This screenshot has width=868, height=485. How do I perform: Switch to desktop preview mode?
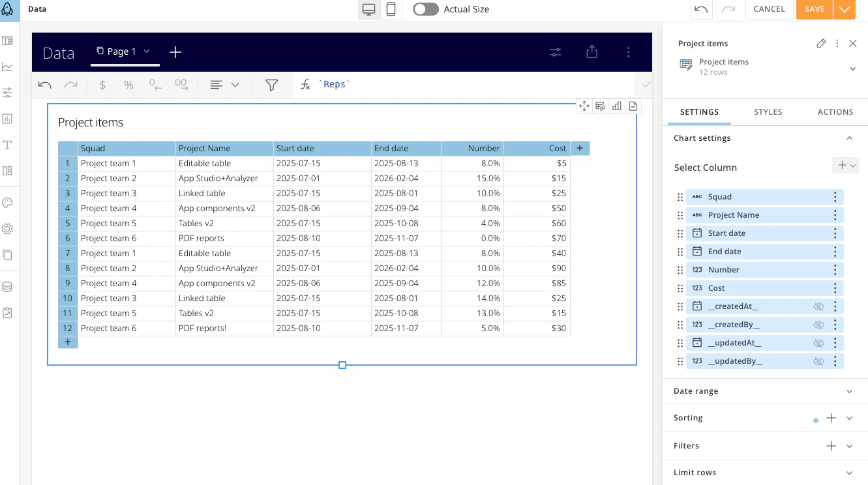coord(369,9)
